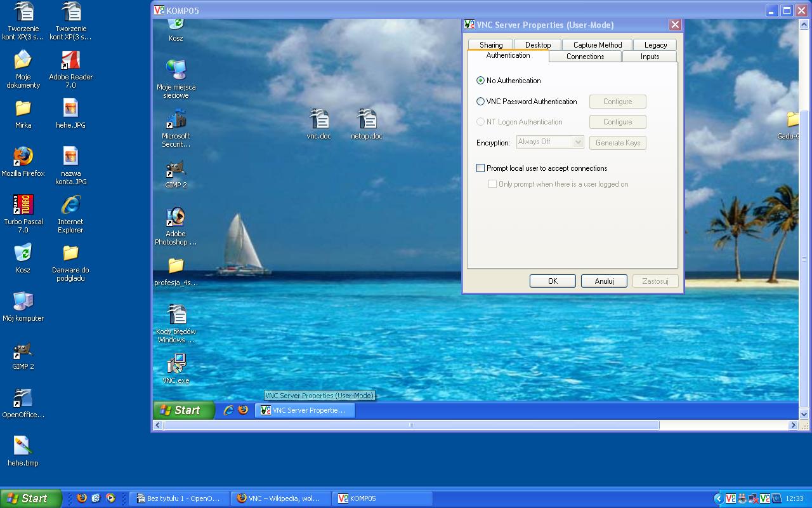
Task: Click OK in VNC Server Properties
Action: click(x=553, y=281)
